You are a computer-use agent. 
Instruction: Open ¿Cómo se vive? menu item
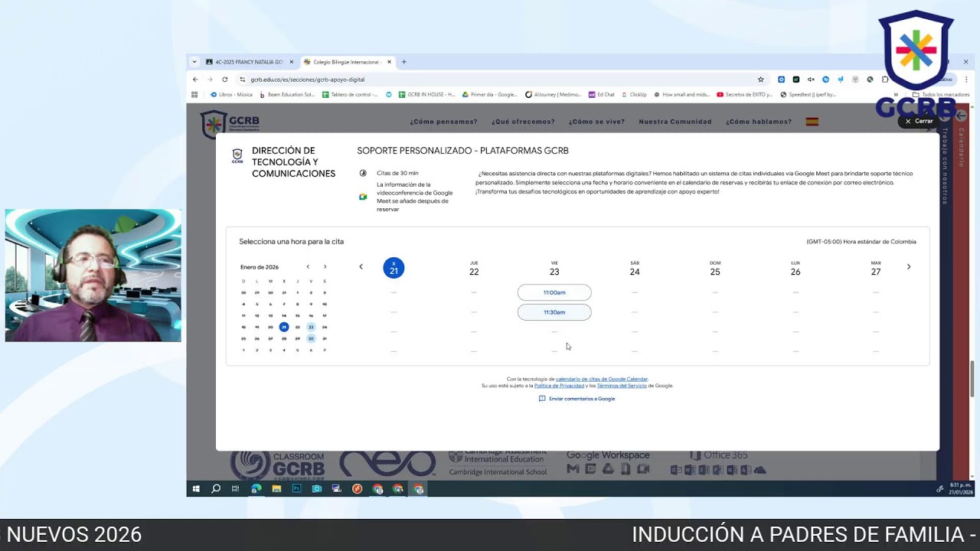tap(596, 122)
